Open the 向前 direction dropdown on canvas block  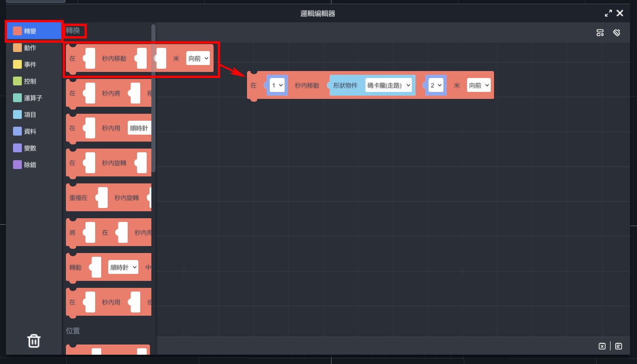[x=478, y=85]
